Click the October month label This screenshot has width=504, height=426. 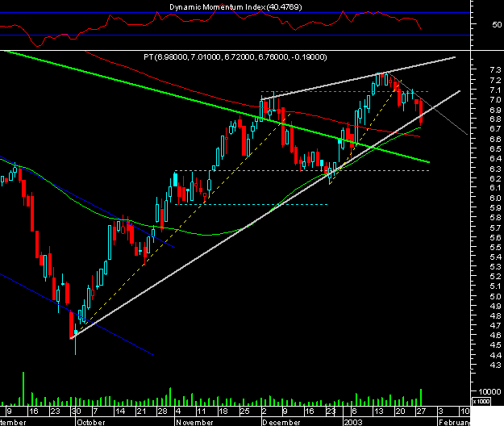point(91,422)
